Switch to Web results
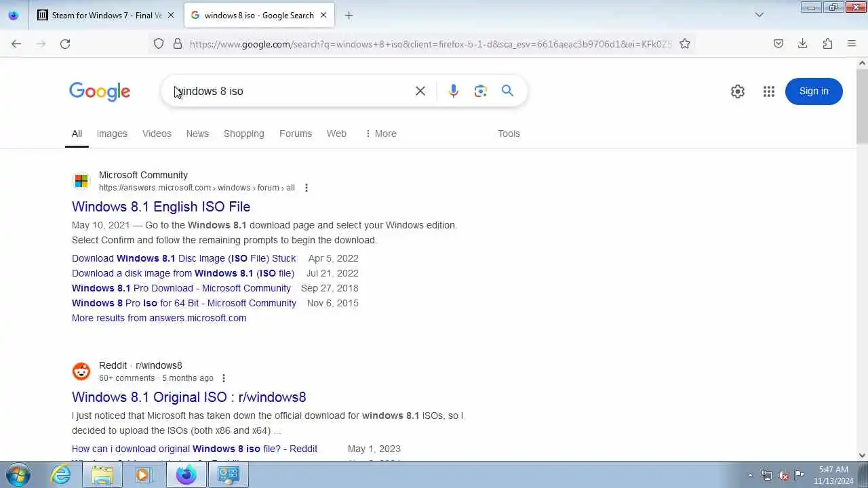Screen dimensions: 868x488 point(336,134)
